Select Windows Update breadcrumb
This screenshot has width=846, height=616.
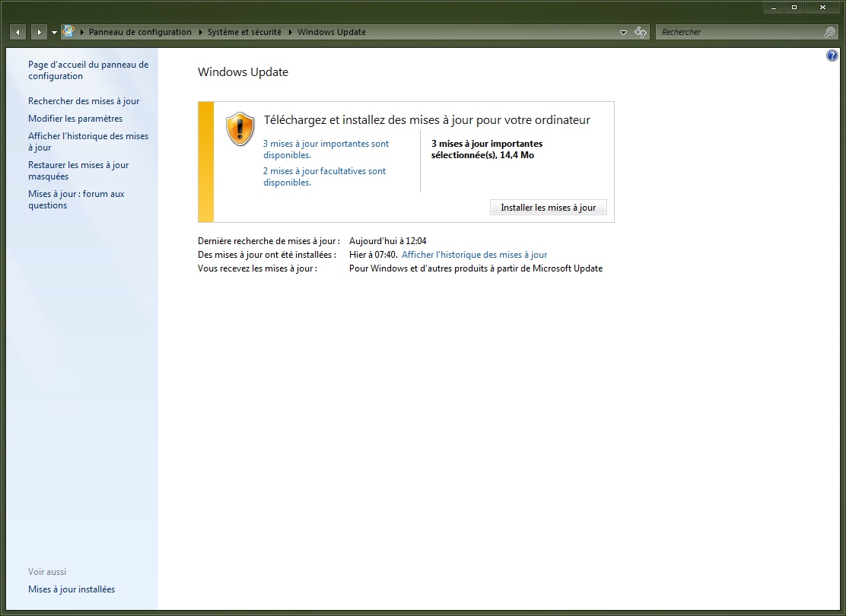tap(331, 33)
